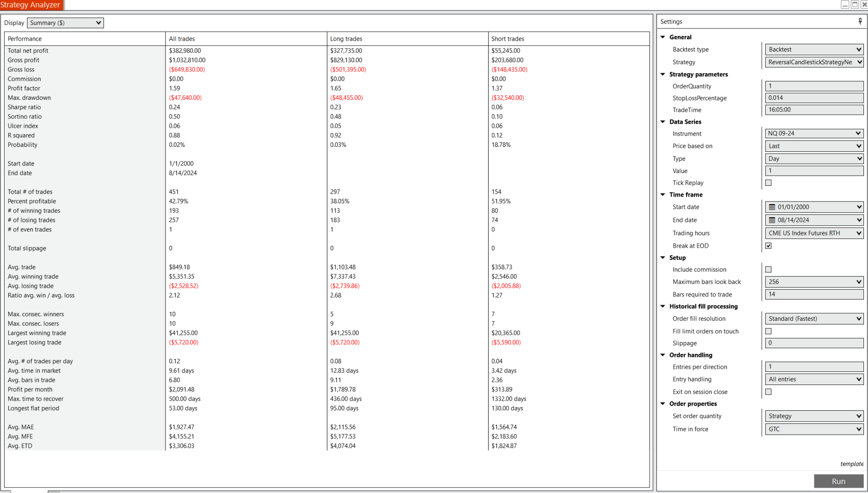This screenshot has height=493, width=868.
Task: Uncheck the Break at EOD checkbox
Action: (x=768, y=246)
